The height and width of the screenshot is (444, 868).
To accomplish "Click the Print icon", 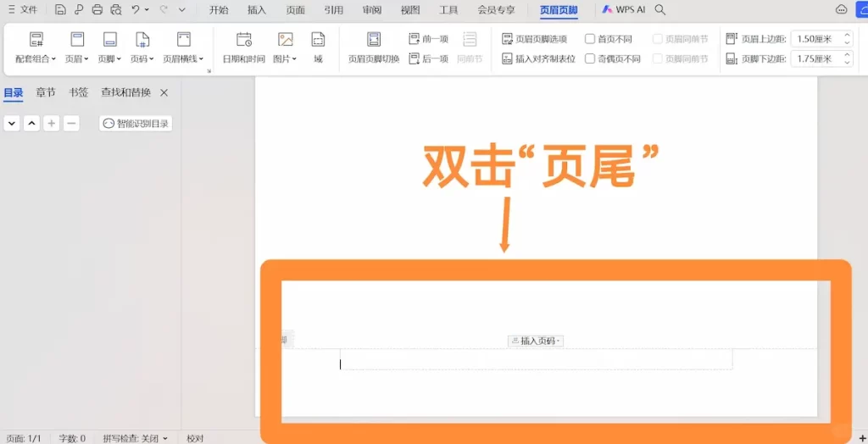I will pos(97,9).
